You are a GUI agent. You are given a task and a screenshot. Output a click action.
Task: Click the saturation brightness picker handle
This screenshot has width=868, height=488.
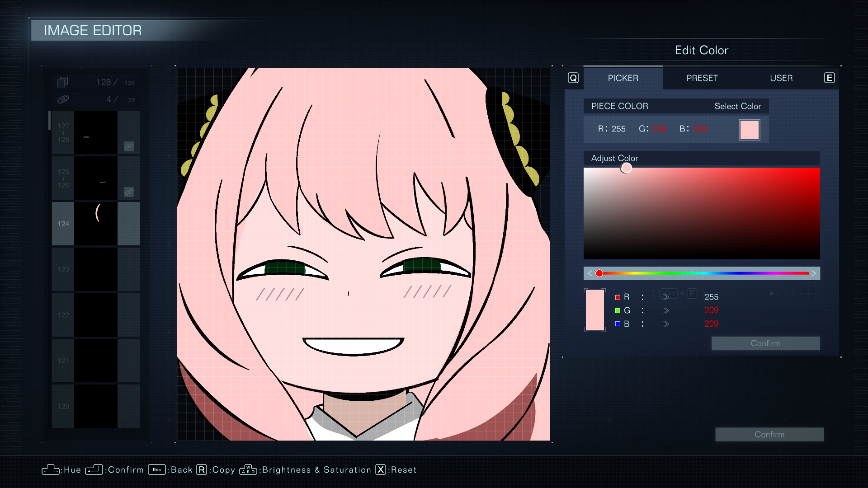pos(626,168)
